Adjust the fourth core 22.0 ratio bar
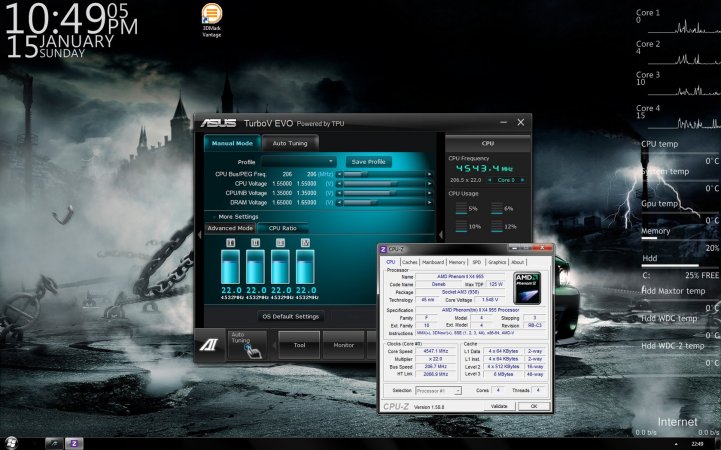The image size is (721, 450). click(305, 267)
